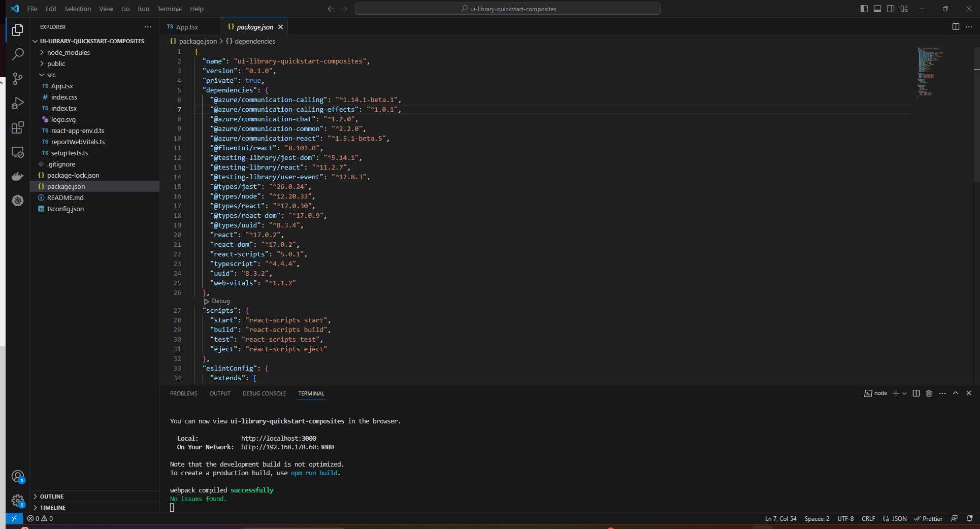
Task: Expand the OUTLINE section
Action: [x=52, y=497]
